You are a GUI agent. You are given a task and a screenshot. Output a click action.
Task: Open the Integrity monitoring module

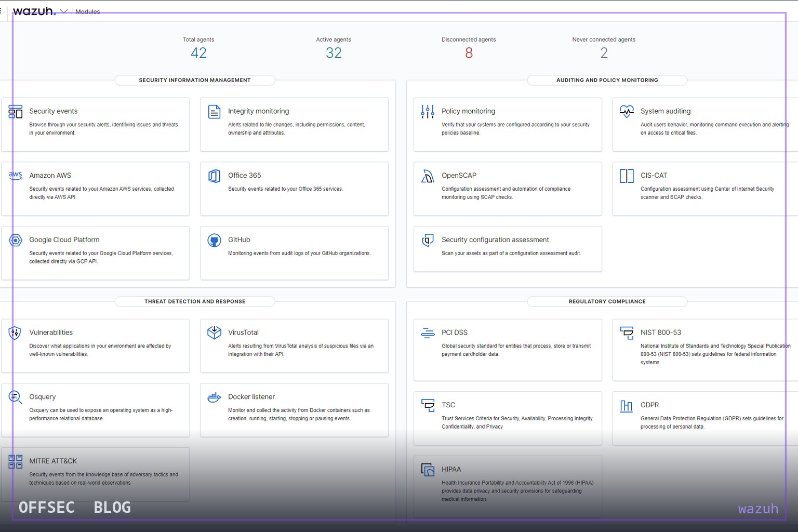pyautogui.click(x=294, y=124)
